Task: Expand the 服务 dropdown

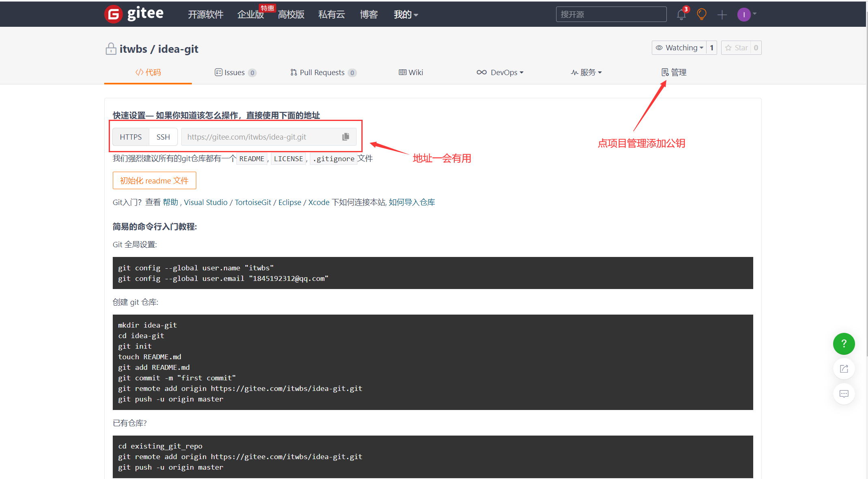Action: 586,72
